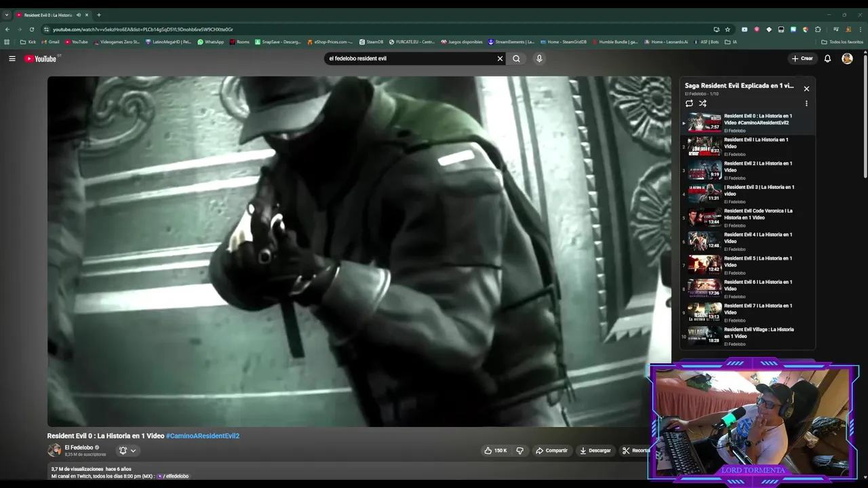Play Resident Evil 4 playlist entry
868x488 pixels.
click(x=747, y=241)
